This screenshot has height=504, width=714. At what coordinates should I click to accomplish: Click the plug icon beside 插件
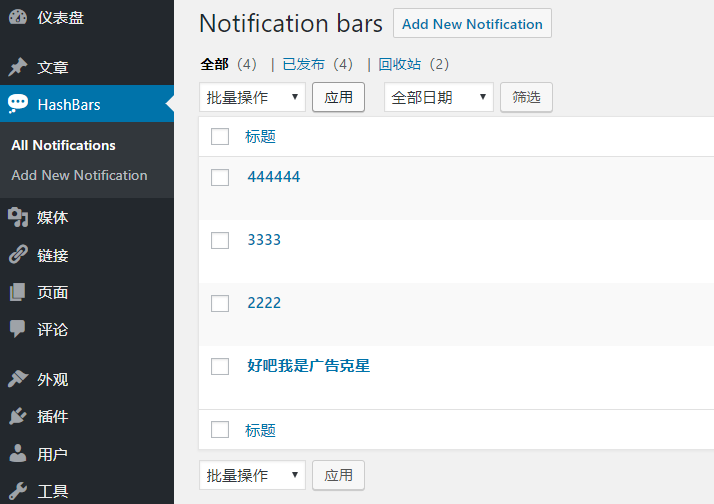[18, 416]
